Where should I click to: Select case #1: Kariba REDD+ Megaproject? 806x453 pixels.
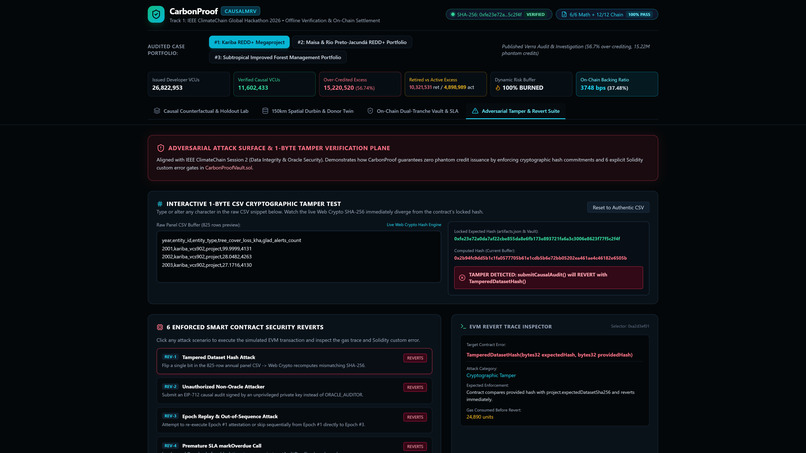click(x=249, y=42)
